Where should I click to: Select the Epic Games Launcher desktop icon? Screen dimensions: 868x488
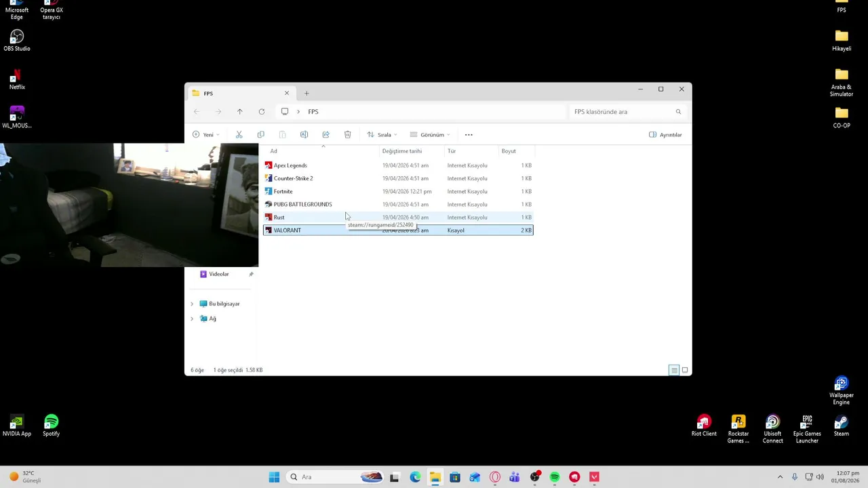[807, 429]
